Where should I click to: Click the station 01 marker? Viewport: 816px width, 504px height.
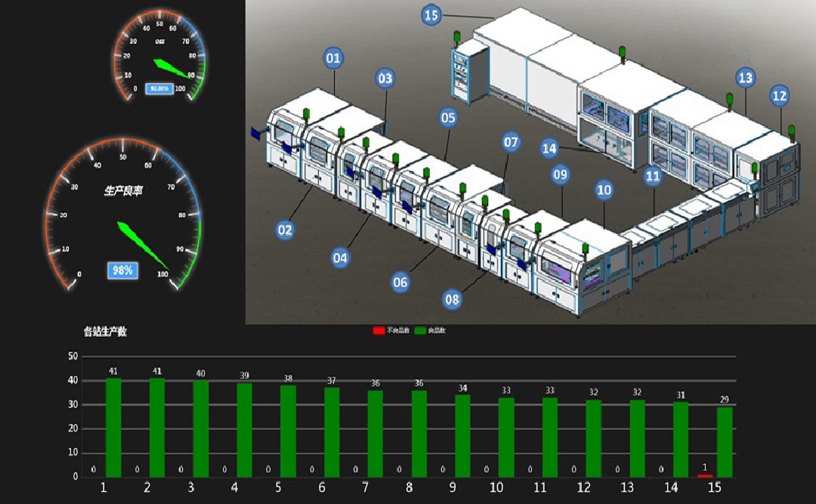click(x=333, y=58)
